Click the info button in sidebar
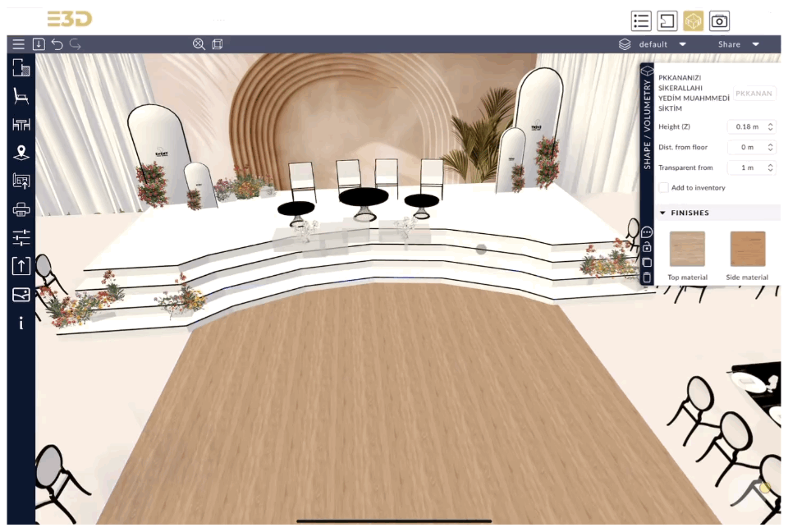This screenshot has height=532, width=788. point(21,323)
